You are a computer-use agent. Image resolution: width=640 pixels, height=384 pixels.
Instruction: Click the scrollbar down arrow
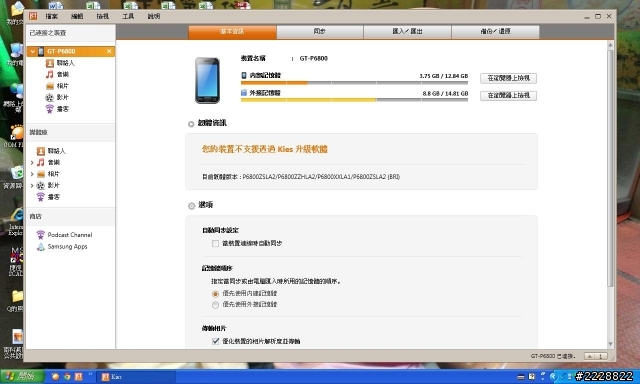(x=611, y=344)
